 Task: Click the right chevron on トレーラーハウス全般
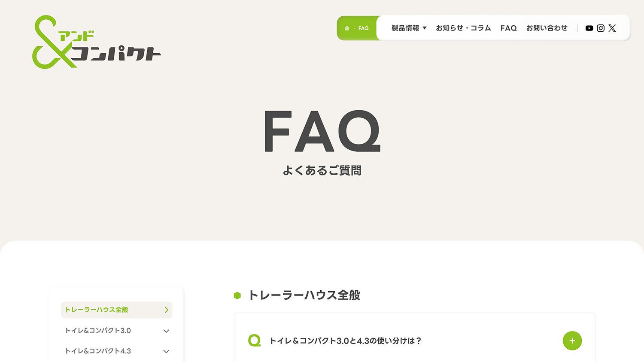click(167, 310)
